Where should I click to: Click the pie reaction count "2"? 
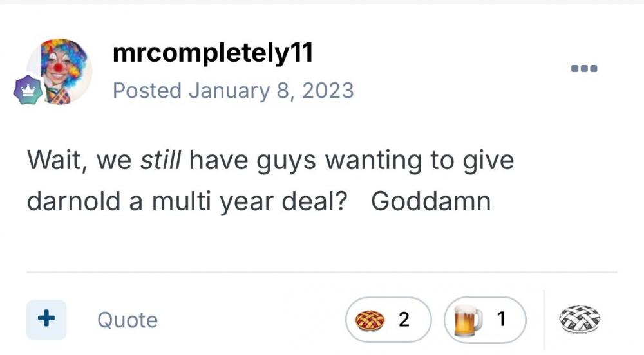coord(404,319)
